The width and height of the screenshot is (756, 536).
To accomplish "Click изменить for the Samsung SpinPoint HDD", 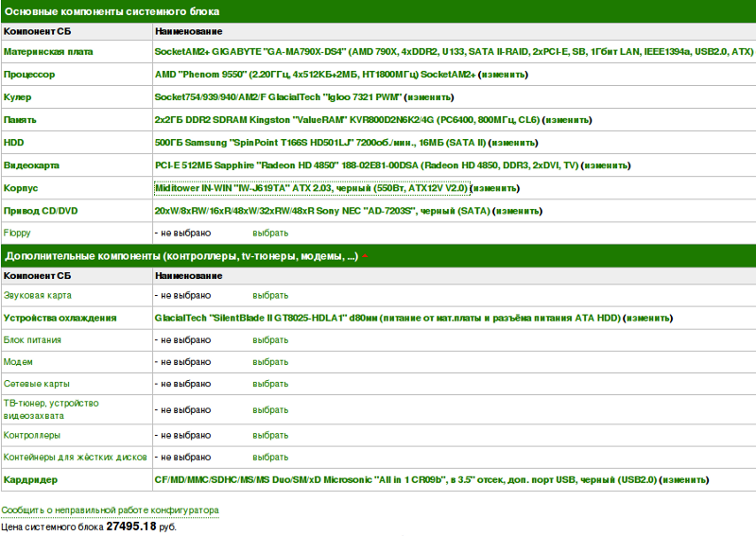I will click(x=513, y=143).
